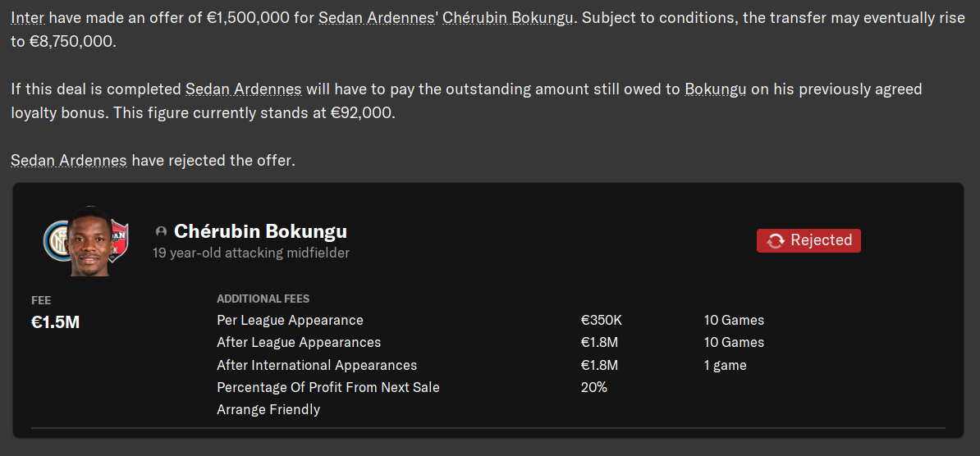
Task: Click the profile icon beside Chérubin Bokungu's name
Action: pyautogui.click(x=162, y=232)
